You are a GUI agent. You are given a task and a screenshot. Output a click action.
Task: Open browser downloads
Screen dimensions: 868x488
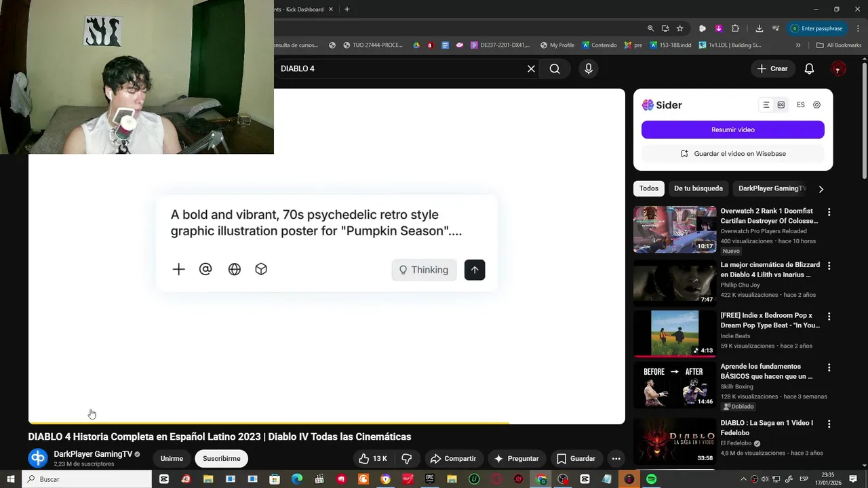click(759, 28)
